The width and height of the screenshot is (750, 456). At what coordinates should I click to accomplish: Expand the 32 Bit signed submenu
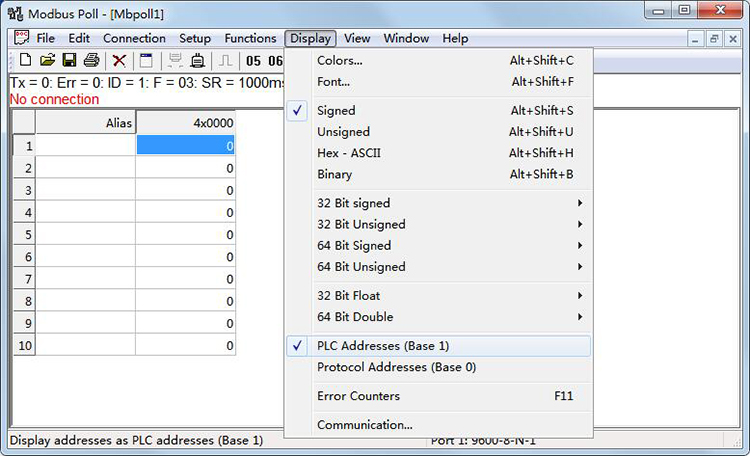439,203
